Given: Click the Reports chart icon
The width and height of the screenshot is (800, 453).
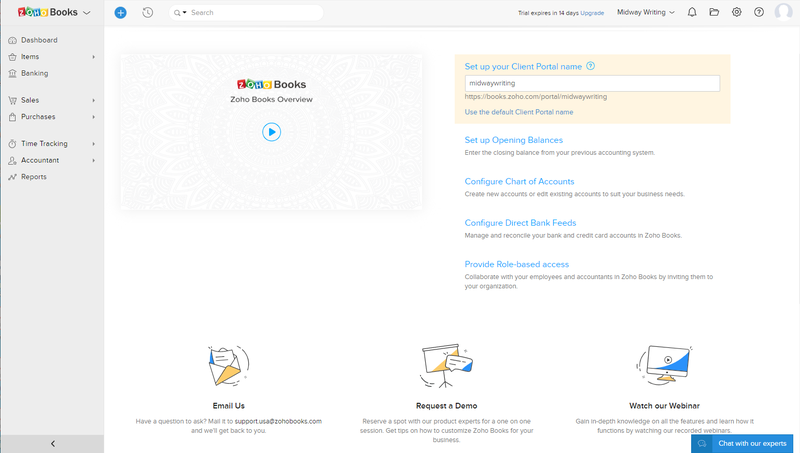Looking at the screenshot, I should click(12, 177).
